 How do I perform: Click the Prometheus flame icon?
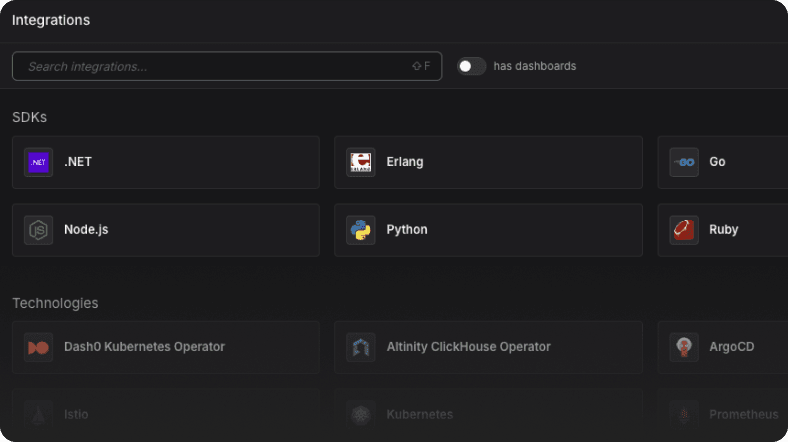click(x=684, y=415)
